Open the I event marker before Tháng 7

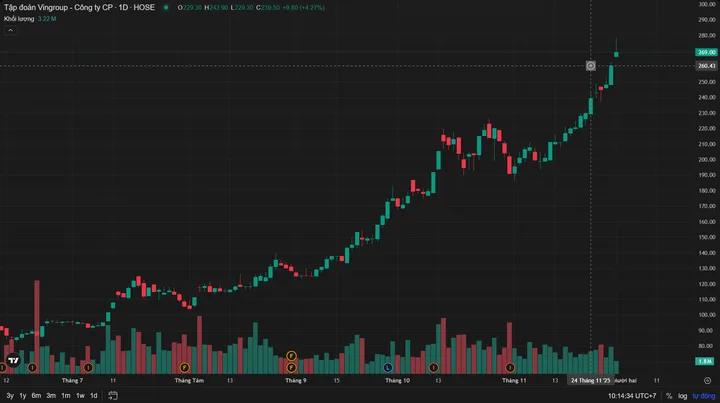pyautogui.click(x=32, y=367)
